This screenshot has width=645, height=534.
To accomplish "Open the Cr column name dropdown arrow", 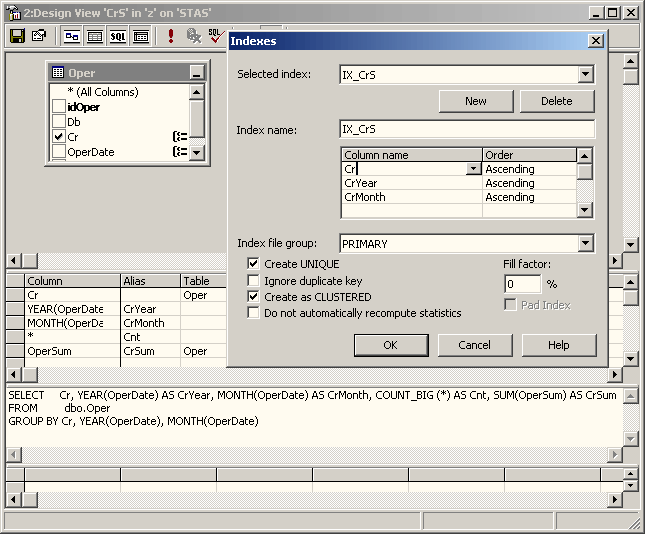I will [473, 170].
